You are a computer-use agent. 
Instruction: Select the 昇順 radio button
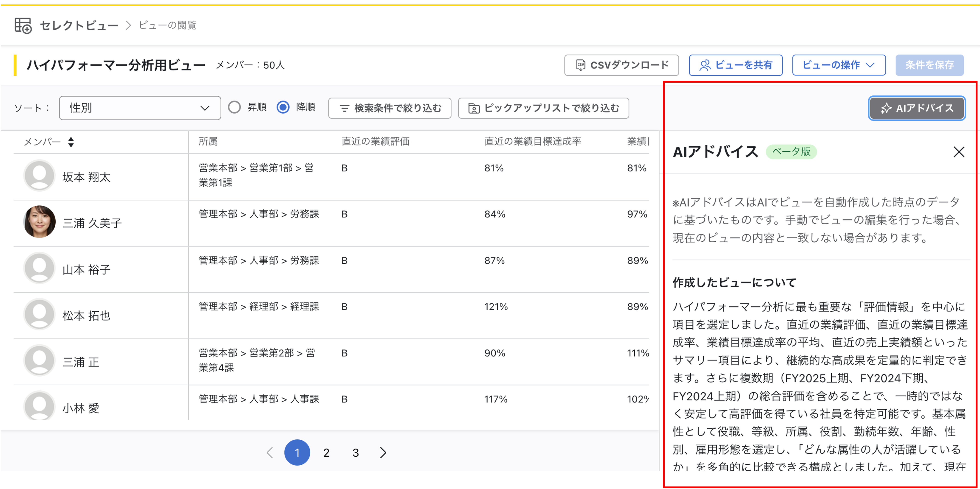pos(234,107)
